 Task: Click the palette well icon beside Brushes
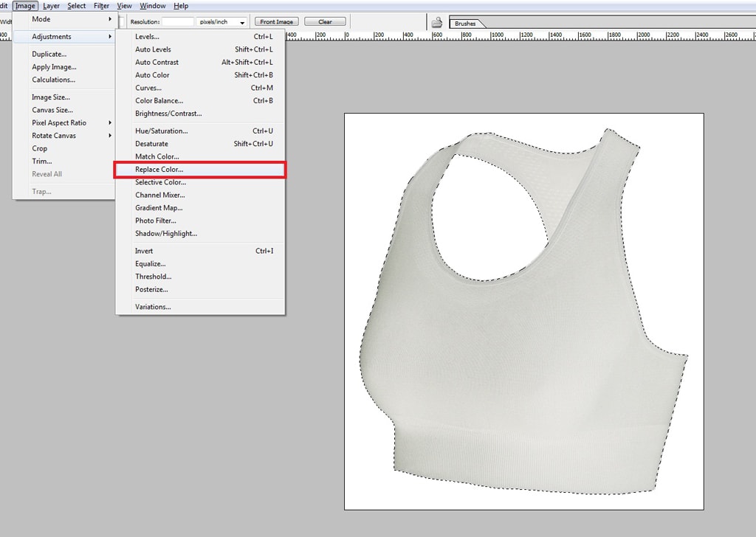coord(437,22)
